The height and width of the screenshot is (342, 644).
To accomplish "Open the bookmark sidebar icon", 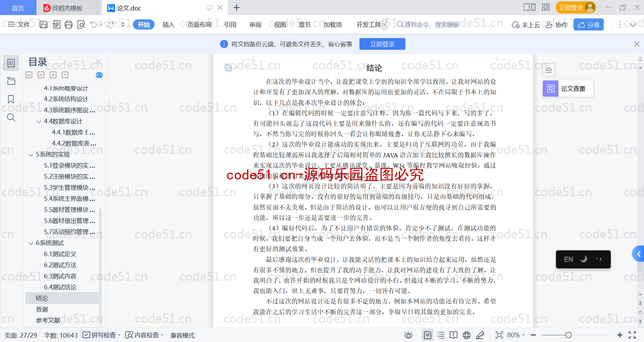I will click(x=11, y=99).
